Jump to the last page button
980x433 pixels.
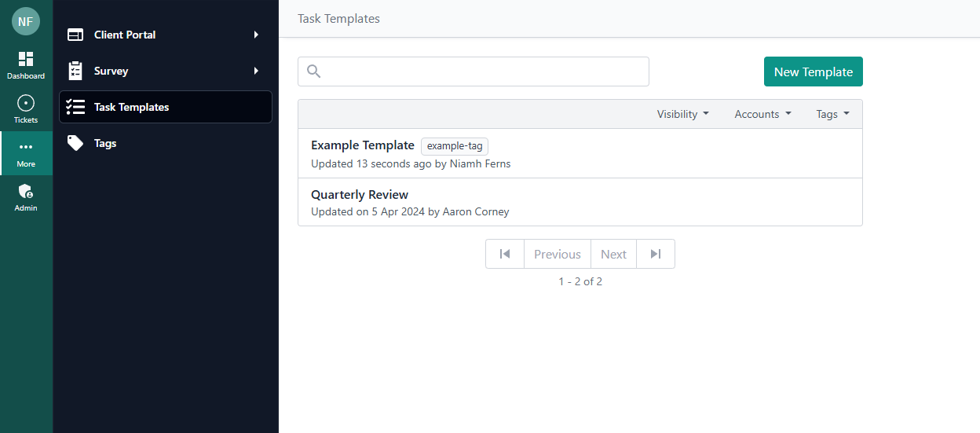(656, 254)
